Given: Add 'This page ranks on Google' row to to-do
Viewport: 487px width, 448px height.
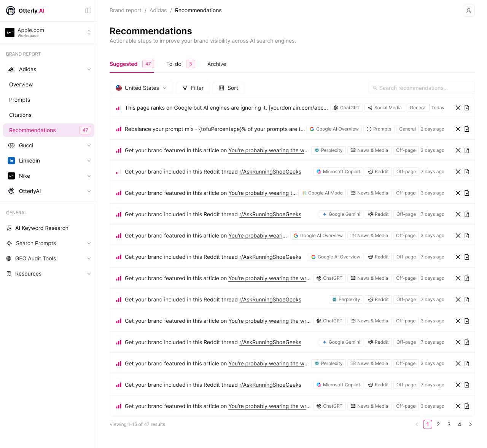Looking at the screenshot, I should pos(467,108).
